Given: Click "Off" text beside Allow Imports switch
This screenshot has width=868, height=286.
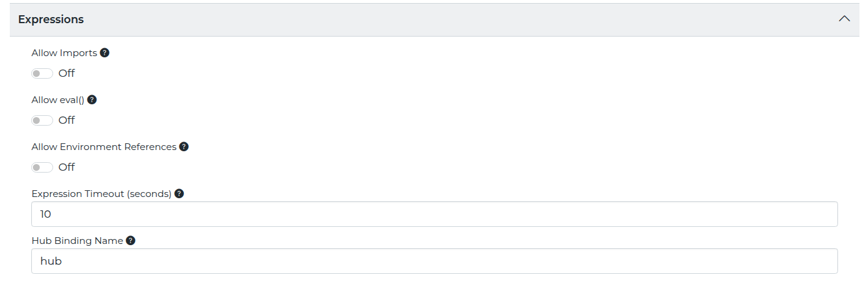Looking at the screenshot, I should [67, 74].
